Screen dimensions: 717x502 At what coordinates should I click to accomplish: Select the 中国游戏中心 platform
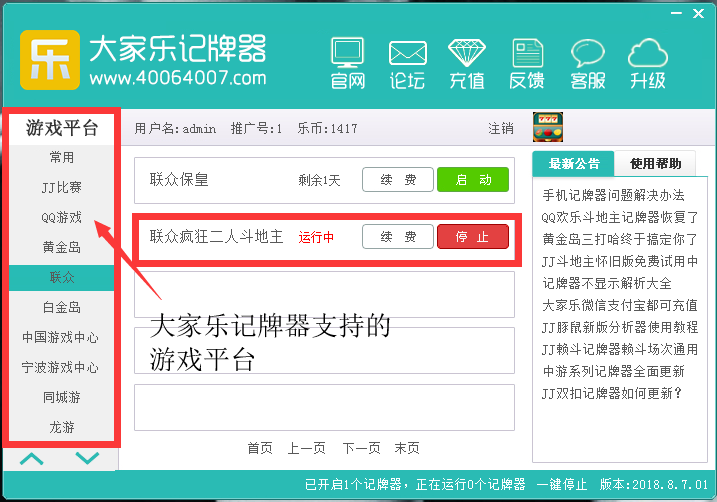(x=62, y=337)
